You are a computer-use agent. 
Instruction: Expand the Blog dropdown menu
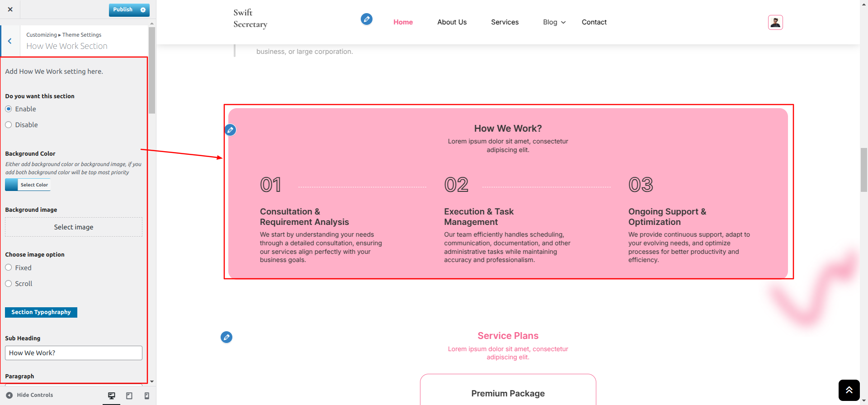pos(554,22)
